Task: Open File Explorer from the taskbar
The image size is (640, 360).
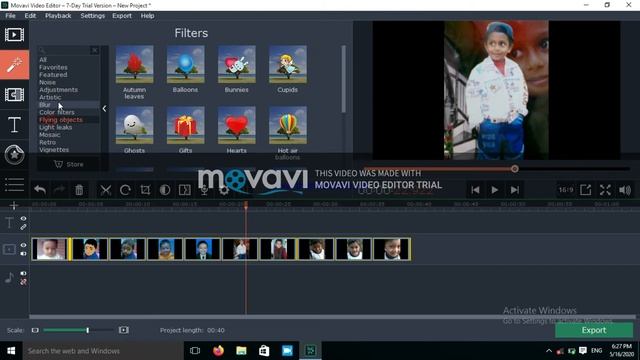Action: (241, 351)
